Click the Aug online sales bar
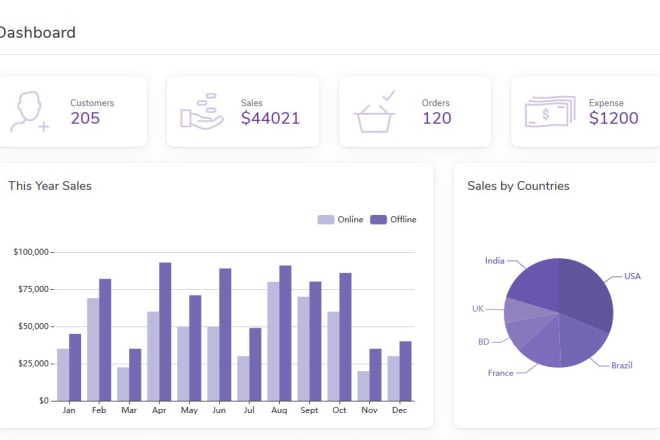 273,341
